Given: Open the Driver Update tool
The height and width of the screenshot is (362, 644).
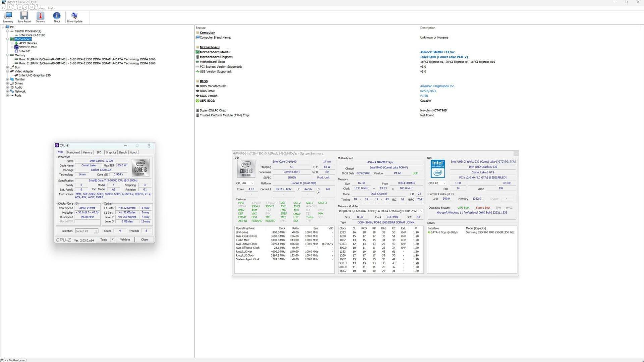Looking at the screenshot, I should coord(74,17).
